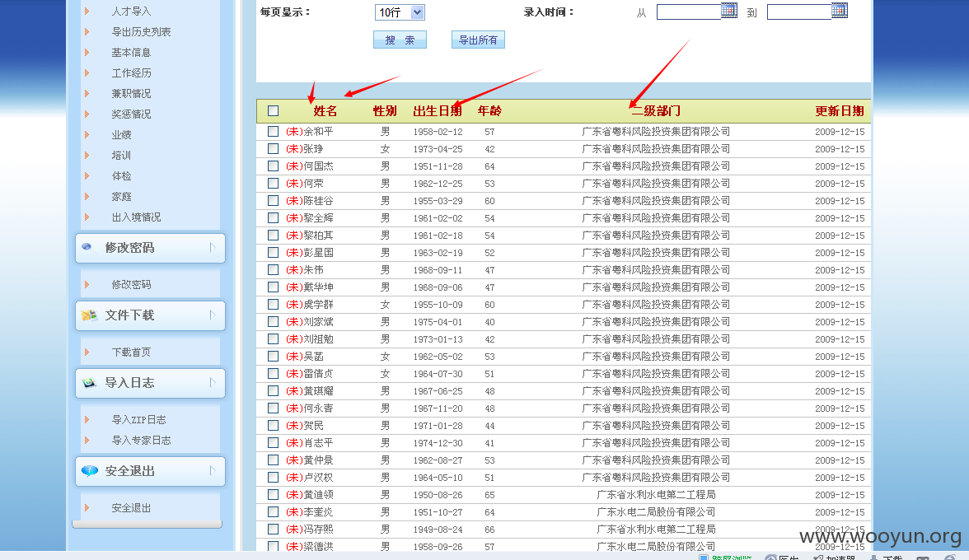Click birth date 1973-04-25

click(x=438, y=149)
